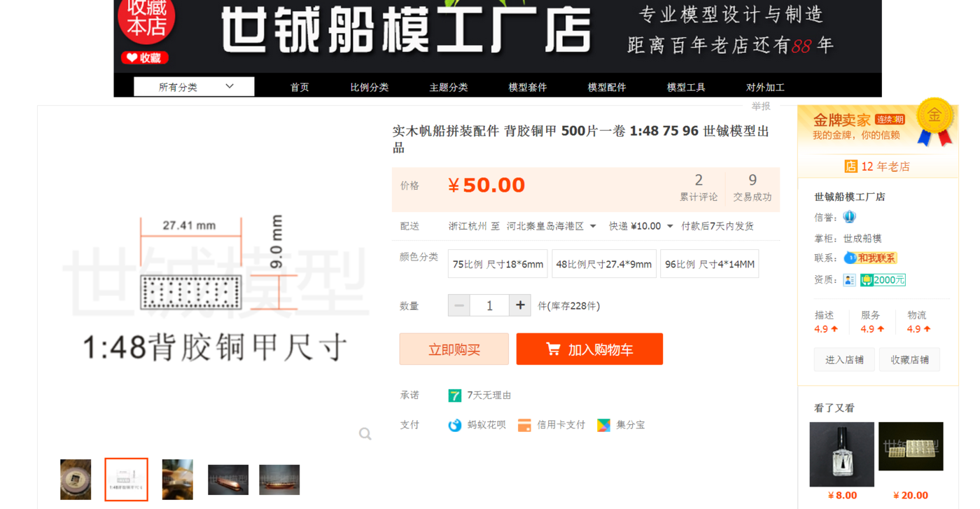Screen dimensions: 980x509
Task: Decrease quantity with minus button
Action: click(x=459, y=305)
